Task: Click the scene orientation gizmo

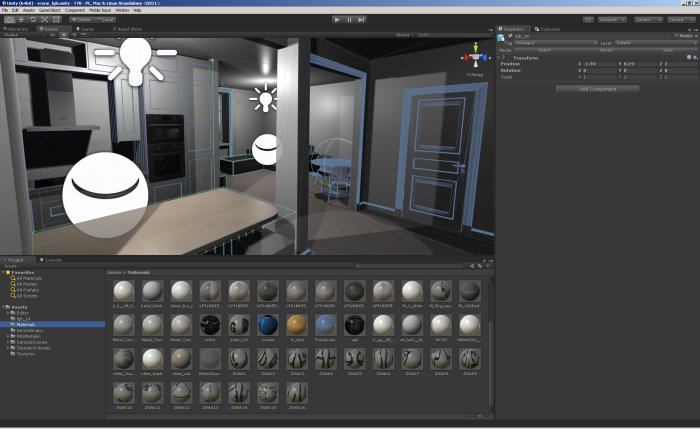Action: coord(475,57)
